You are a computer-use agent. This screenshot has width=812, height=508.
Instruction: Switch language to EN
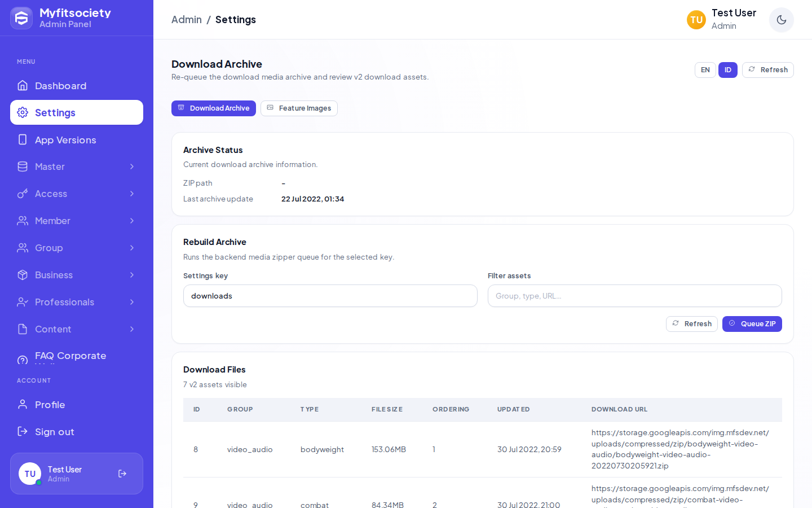pyautogui.click(x=705, y=70)
